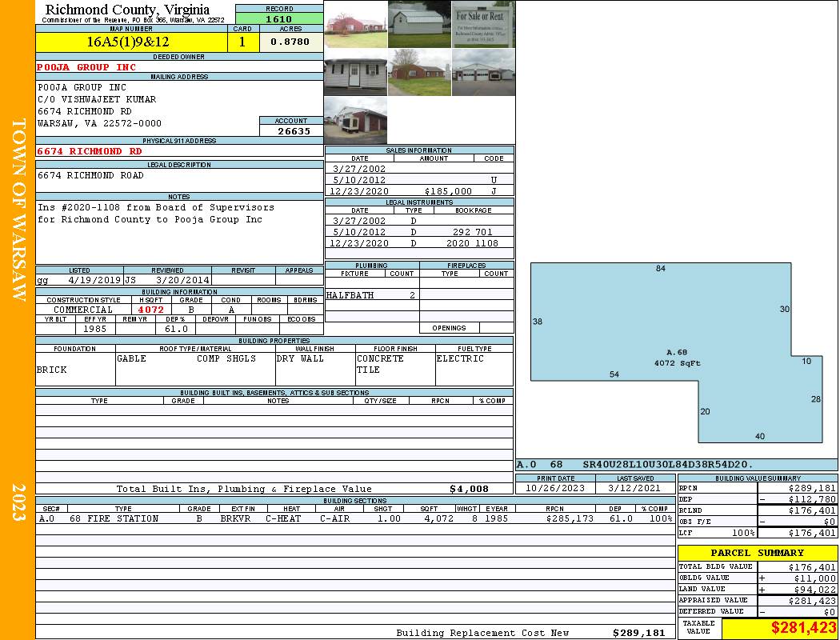Click the Building Replacement Cost New $289,181 total
Image resolution: width=840 pixels, height=640 pixels.
[638, 633]
